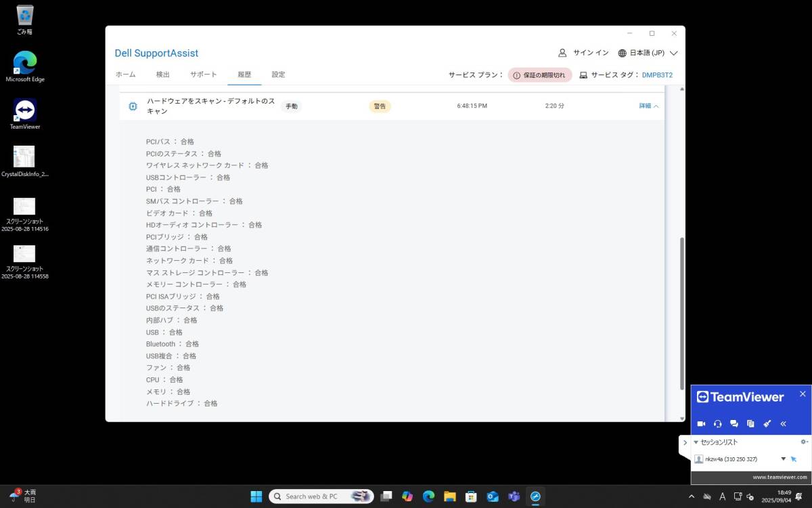
Task: Open TeamViewer video call icon
Action: (701, 424)
